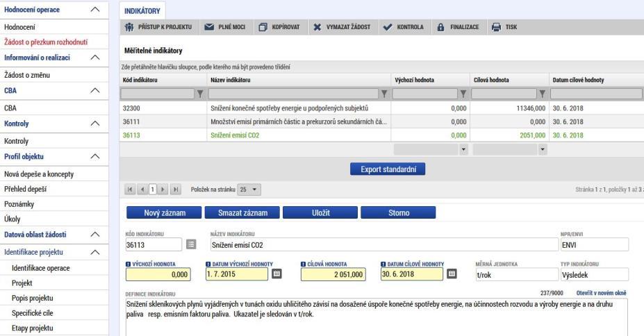Select green row 36113 Snížení emisí CO2
The image size is (644, 336).
click(x=381, y=135)
